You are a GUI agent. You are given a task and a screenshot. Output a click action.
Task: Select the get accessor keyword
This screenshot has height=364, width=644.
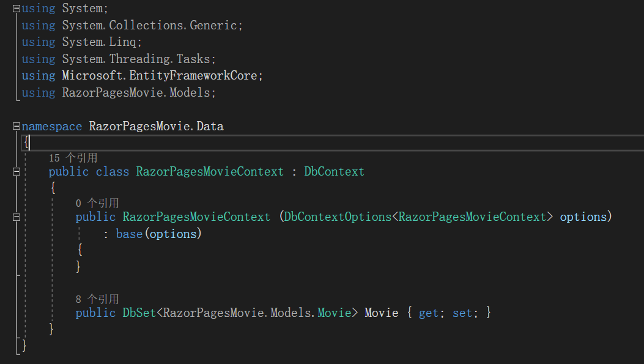point(428,313)
